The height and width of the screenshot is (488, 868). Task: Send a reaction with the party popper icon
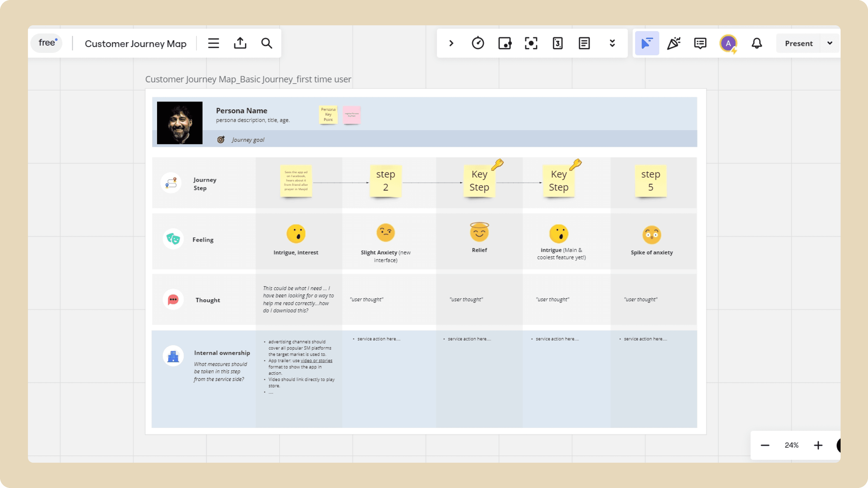pos(674,43)
